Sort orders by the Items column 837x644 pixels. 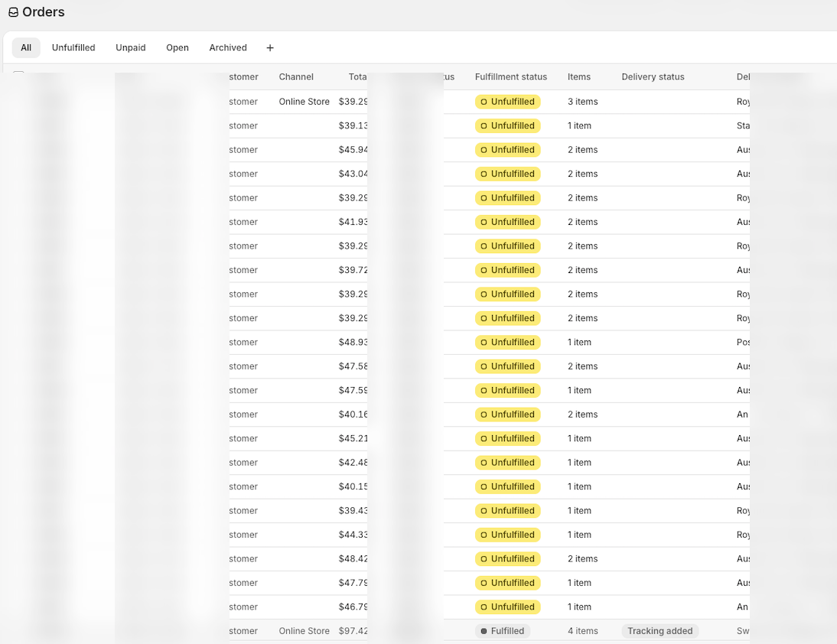[578, 76]
